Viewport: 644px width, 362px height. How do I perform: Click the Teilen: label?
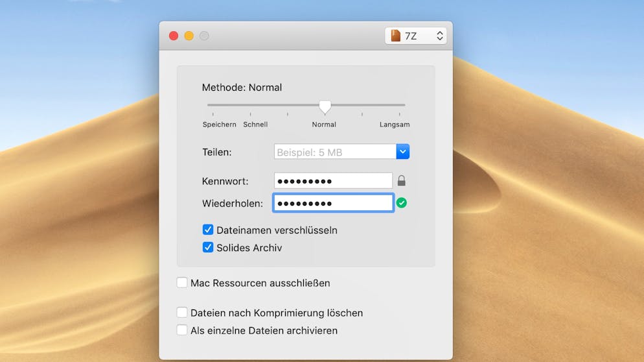coord(217,152)
